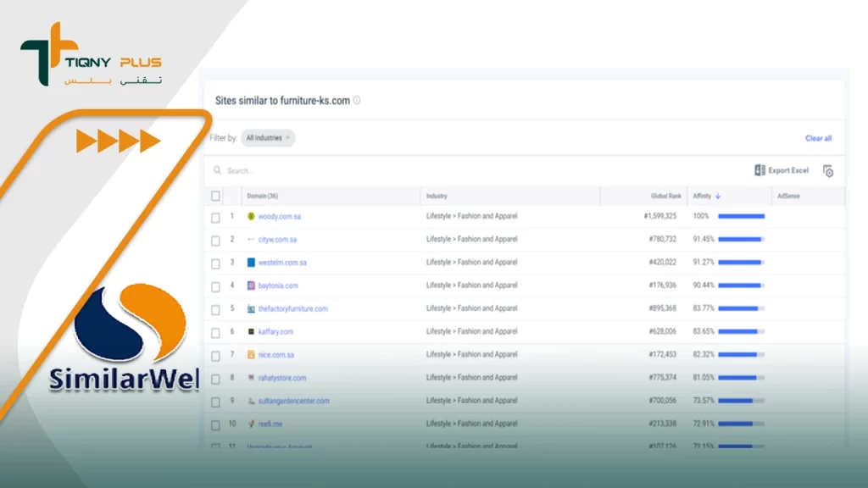Click the nice.com.sa favicon
The image size is (868, 488).
point(251,355)
